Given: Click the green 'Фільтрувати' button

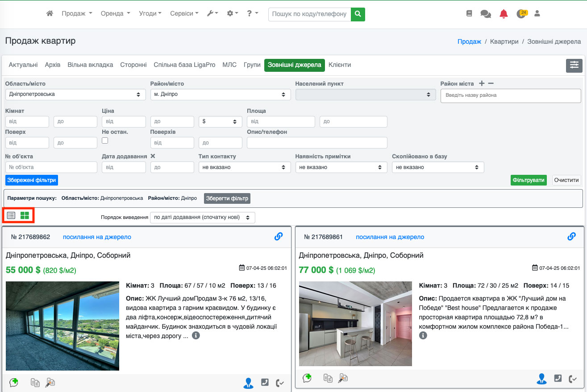Looking at the screenshot, I should (529, 180).
